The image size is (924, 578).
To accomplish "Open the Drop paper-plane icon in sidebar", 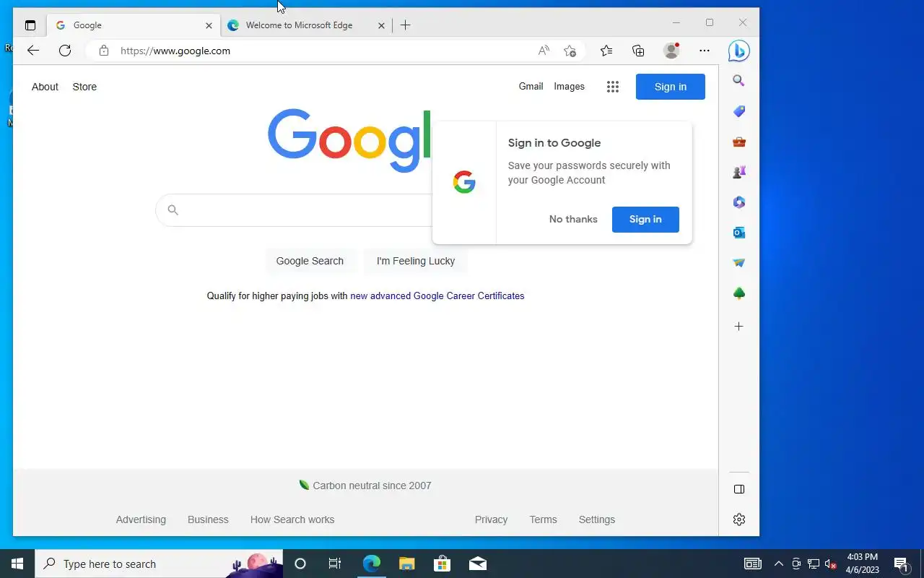I will click(738, 263).
